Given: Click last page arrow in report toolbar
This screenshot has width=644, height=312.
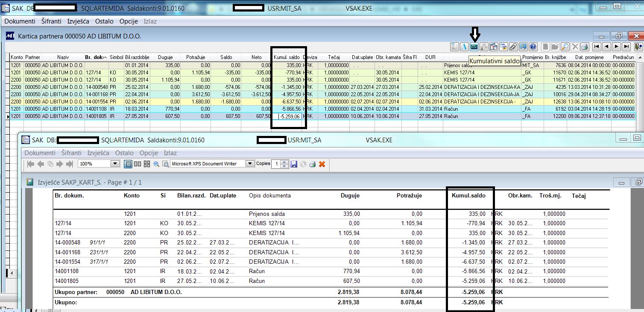Looking at the screenshot, I should [x=69, y=164].
